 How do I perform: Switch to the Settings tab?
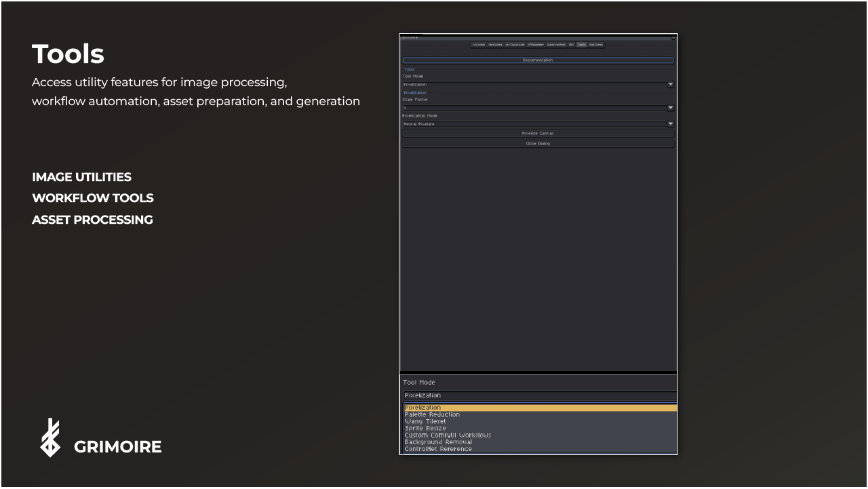click(x=596, y=45)
